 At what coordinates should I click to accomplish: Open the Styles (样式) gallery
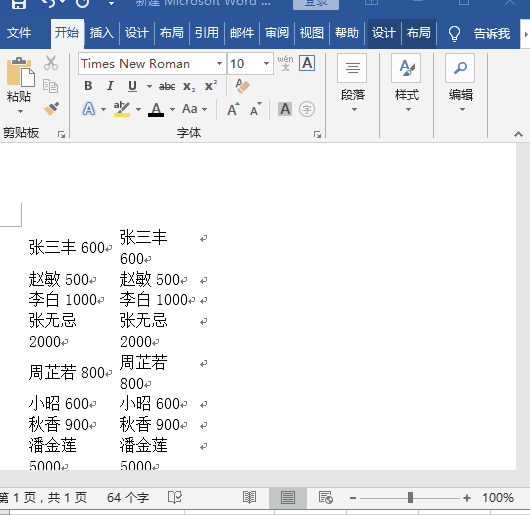[406, 83]
